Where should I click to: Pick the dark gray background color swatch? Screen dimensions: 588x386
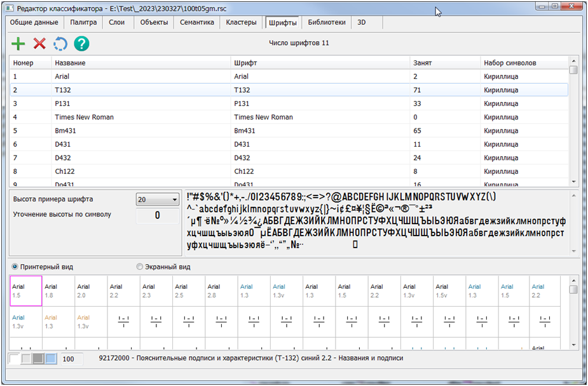coord(39,359)
